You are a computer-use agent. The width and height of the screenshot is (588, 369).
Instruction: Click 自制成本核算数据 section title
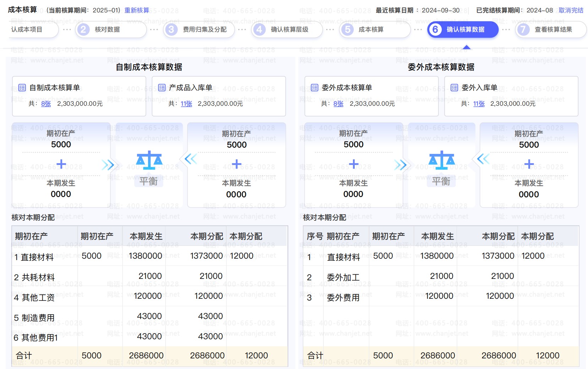click(x=149, y=67)
